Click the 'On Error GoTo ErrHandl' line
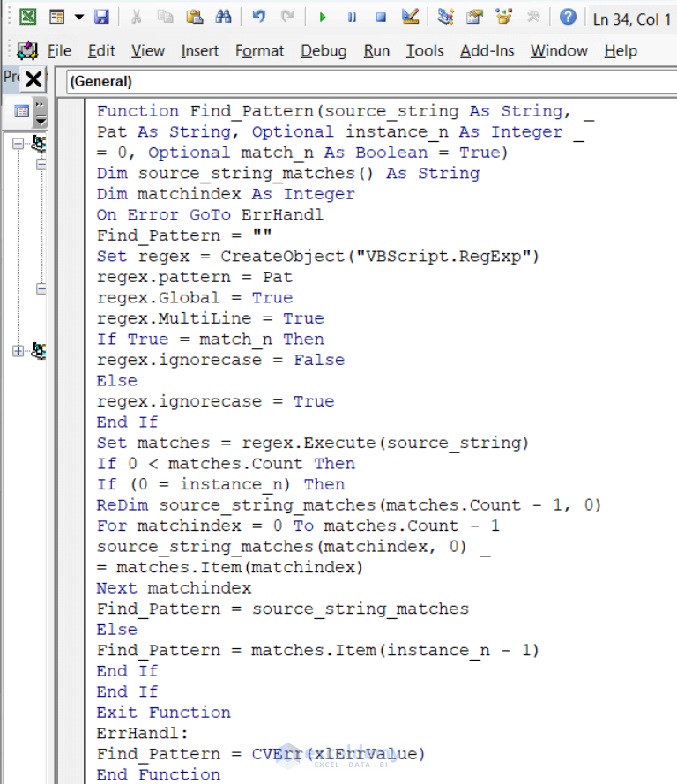This screenshot has height=784, width=677. [210, 215]
